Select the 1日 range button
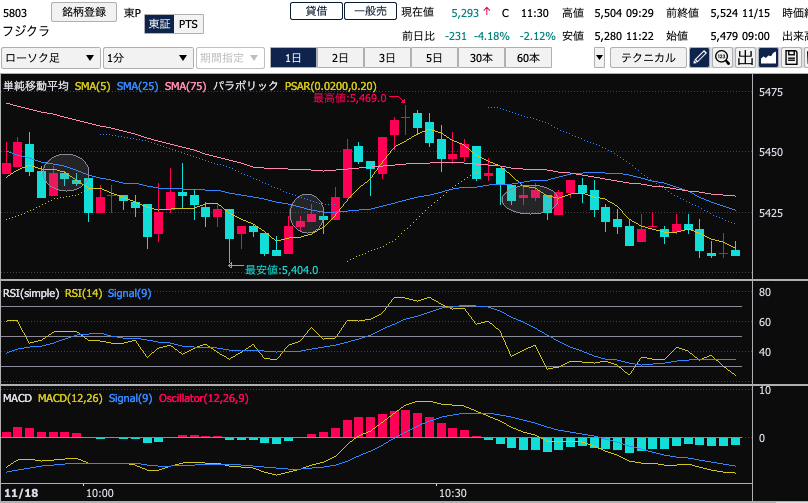The width and height of the screenshot is (808, 503). click(x=294, y=58)
